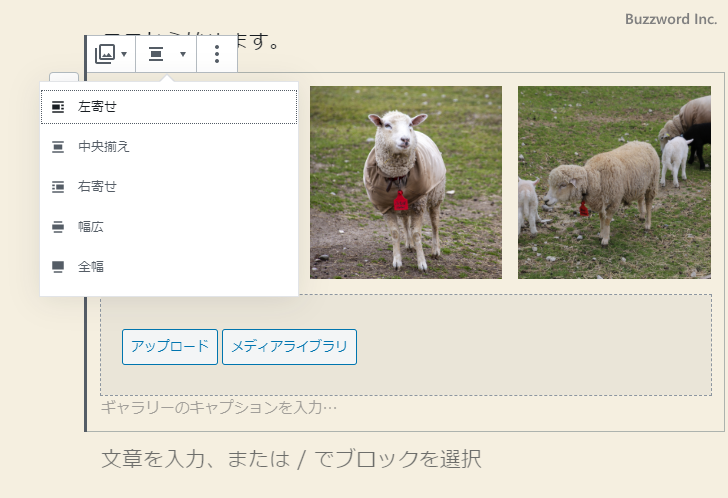The height and width of the screenshot is (498, 728).
Task: Click the align-left icon beside 左寄せ
Action: pyautogui.click(x=58, y=106)
